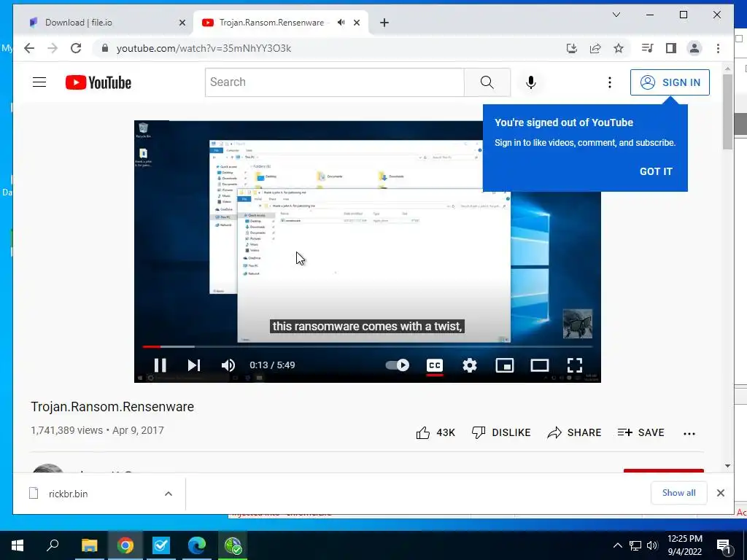Viewport: 747px width, 560px height.
Task: Click install app icon in address bar
Action: tap(572, 48)
